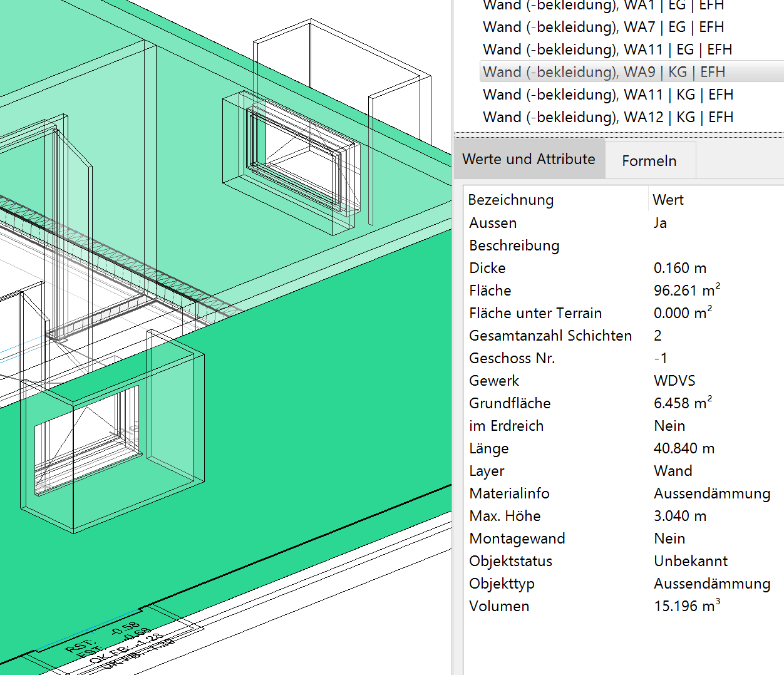Click the Länge value 40.840 m
The image size is (784, 675).
(684, 448)
